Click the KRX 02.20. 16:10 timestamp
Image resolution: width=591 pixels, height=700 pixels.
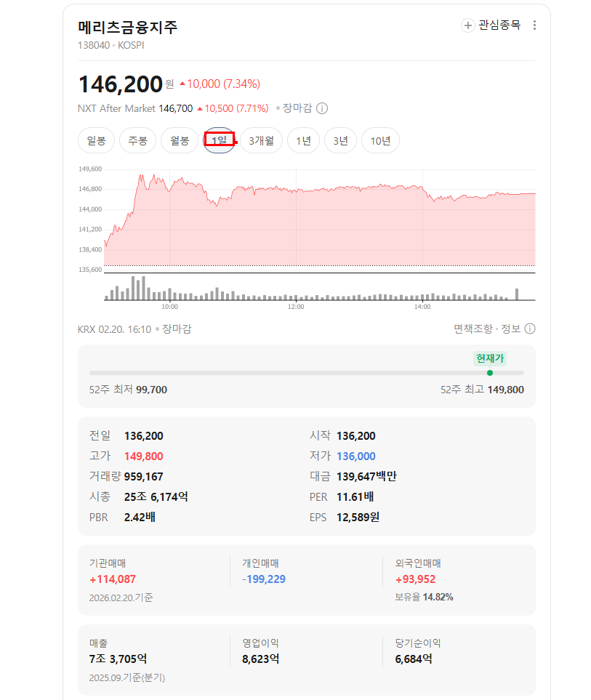pos(114,329)
